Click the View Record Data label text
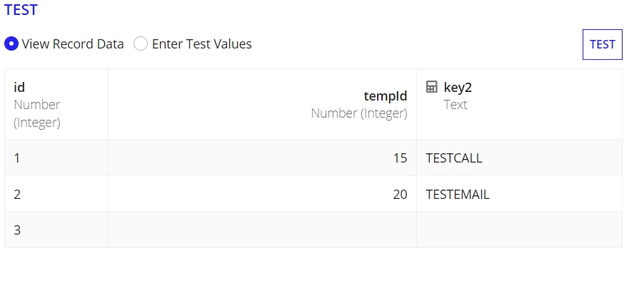The image size is (644, 303). point(73,44)
